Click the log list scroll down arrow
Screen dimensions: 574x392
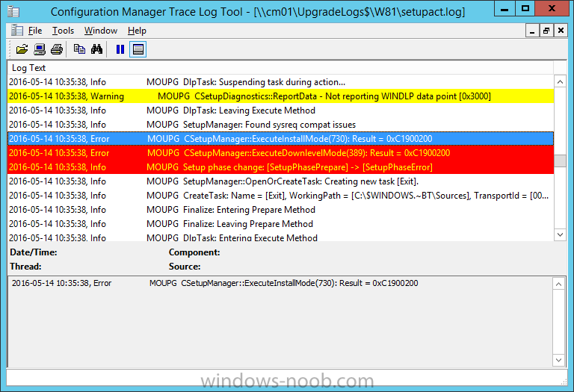pos(560,234)
